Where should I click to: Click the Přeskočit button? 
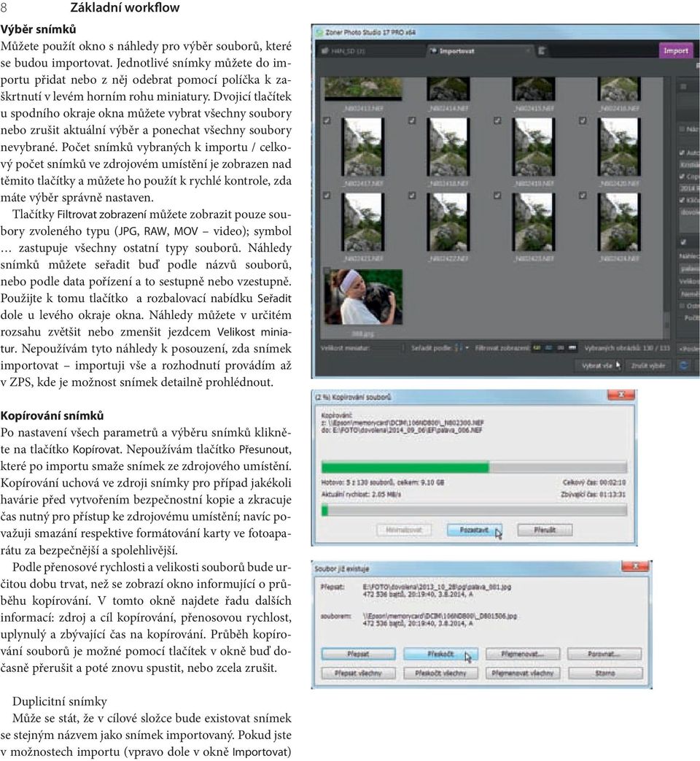coord(440,654)
